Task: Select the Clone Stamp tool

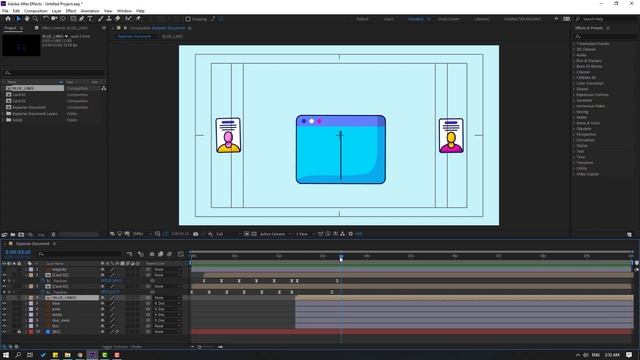Action: [109, 19]
